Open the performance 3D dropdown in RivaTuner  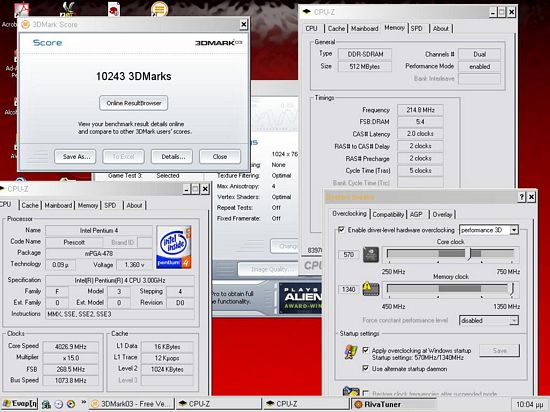(514, 230)
